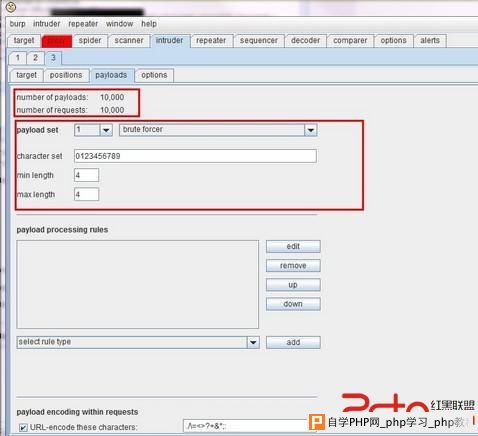The width and height of the screenshot is (478, 436).
Task: Switch to the positions sub-tab
Action: (x=66, y=75)
